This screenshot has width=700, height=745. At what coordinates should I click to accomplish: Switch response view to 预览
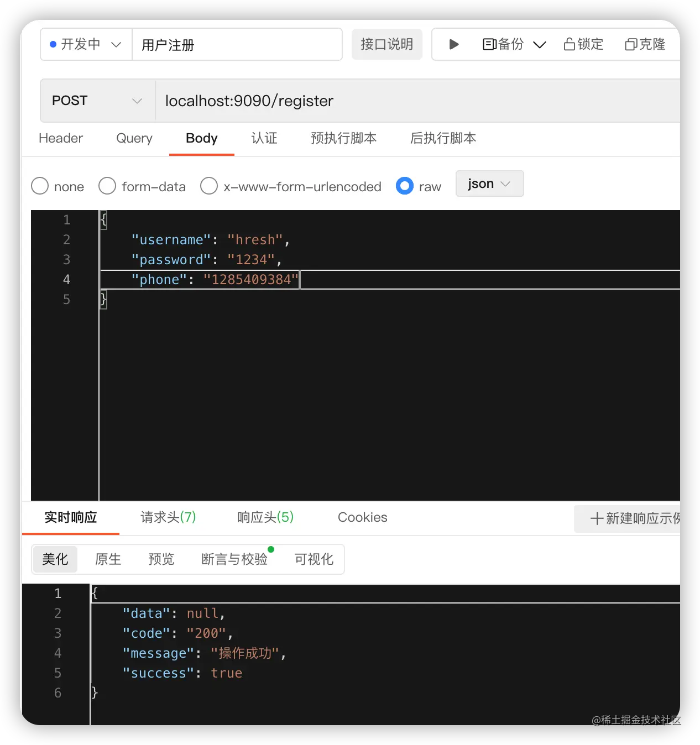point(161,559)
